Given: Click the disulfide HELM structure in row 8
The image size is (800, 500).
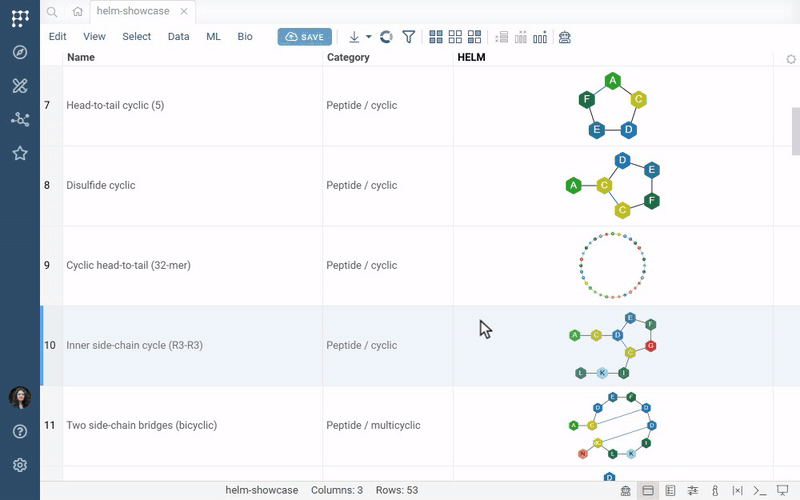Looking at the screenshot, I should pos(613,185).
